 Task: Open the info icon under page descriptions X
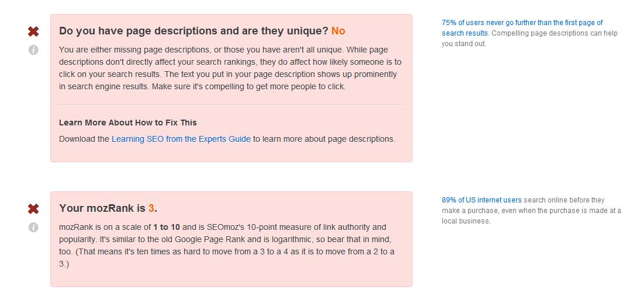33,50
